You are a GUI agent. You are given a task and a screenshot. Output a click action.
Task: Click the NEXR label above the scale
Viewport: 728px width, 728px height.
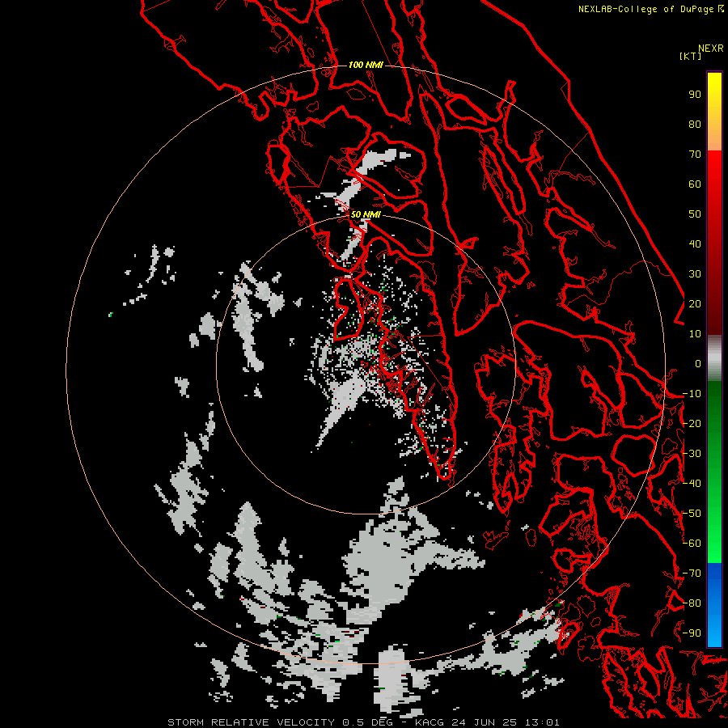pyautogui.click(x=711, y=49)
